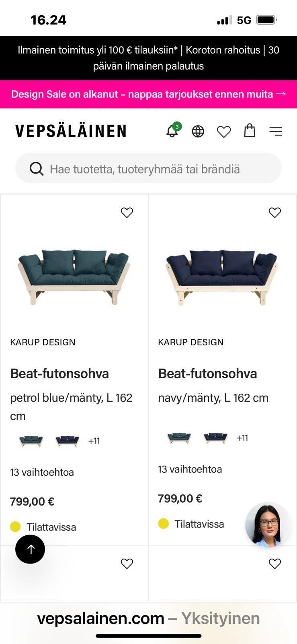Expand +11 more variants under navy sofa
The image size is (297, 644).
pos(242,438)
